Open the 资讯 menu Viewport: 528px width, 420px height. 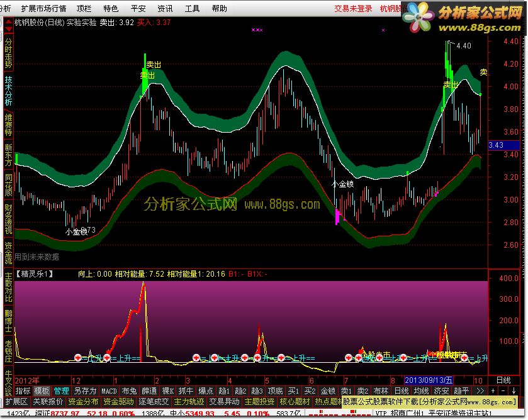165,8
